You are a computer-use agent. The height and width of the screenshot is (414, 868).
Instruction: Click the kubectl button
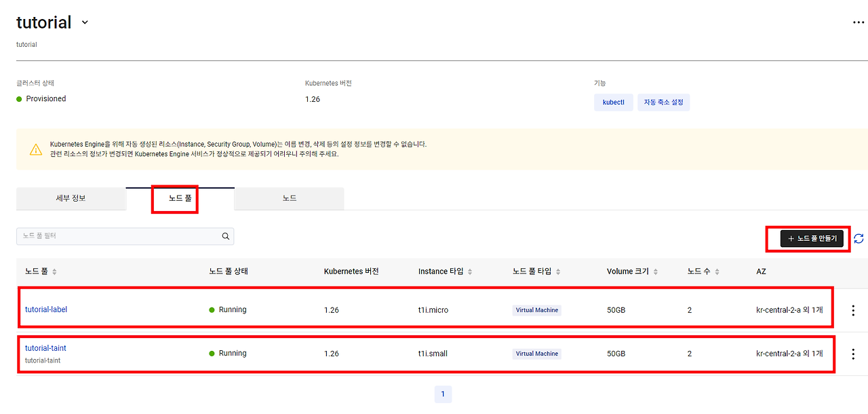pos(613,102)
